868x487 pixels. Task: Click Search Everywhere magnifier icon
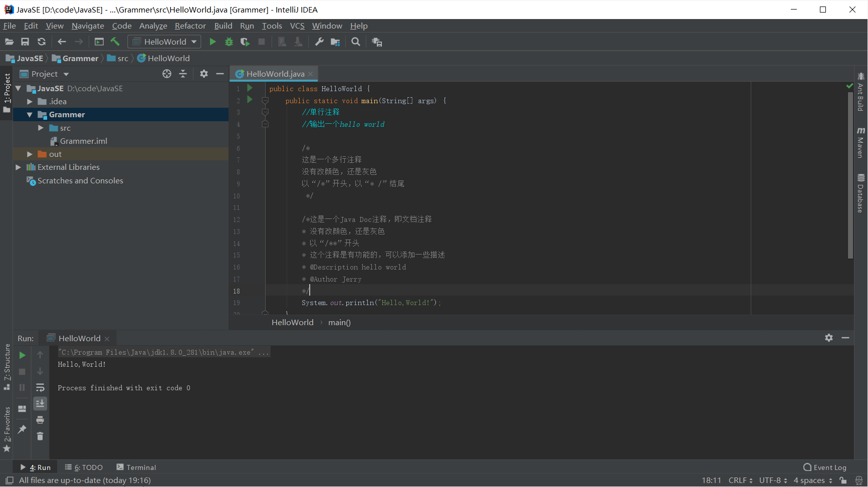pos(356,42)
